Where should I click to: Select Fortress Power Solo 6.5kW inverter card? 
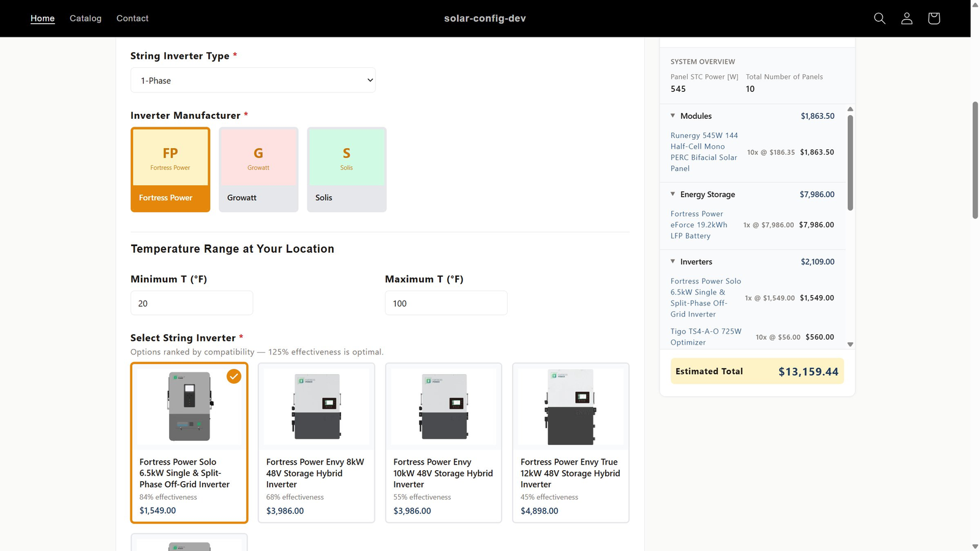pyautogui.click(x=189, y=443)
